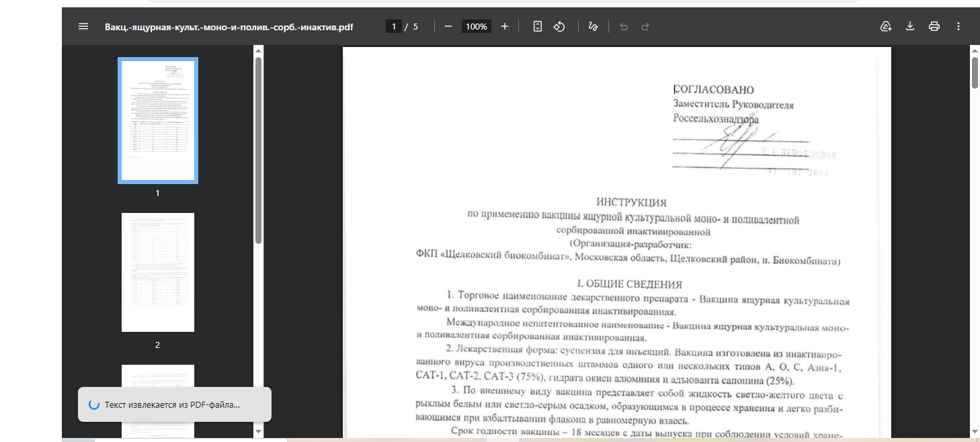
Task: Click the 100% zoom level field
Action: [x=477, y=27]
